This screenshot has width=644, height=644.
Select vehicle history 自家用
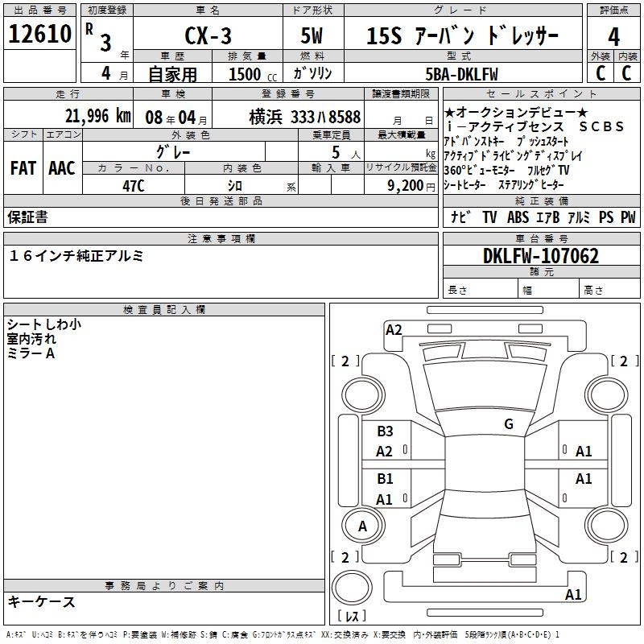point(172,74)
